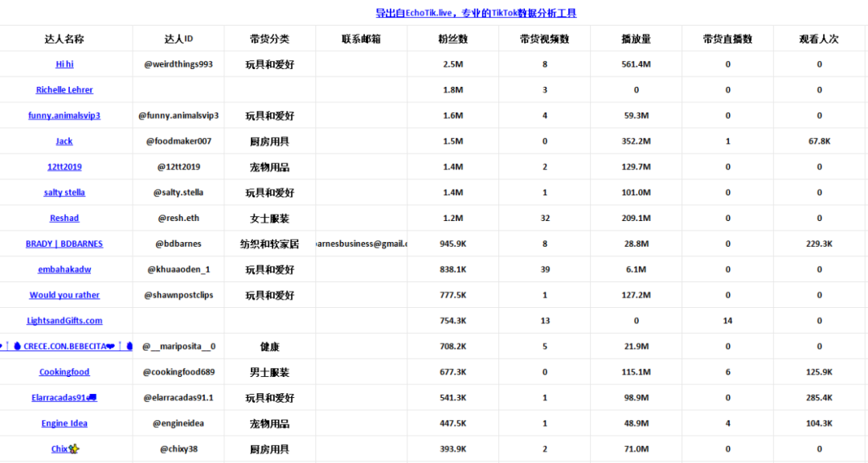868x463 pixels.
Task: Select the 带货分类 column header
Action: point(269,39)
